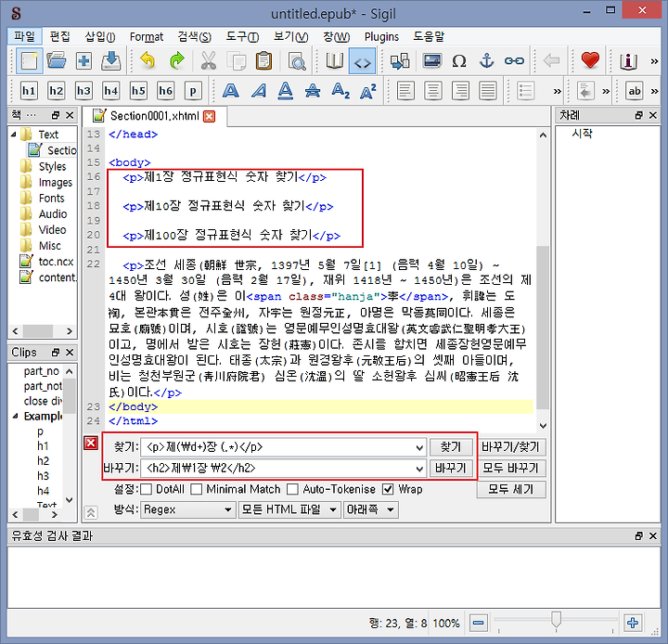The width and height of the screenshot is (668, 644).
Task: Apply superscript formatting
Action: (x=368, y=91)
